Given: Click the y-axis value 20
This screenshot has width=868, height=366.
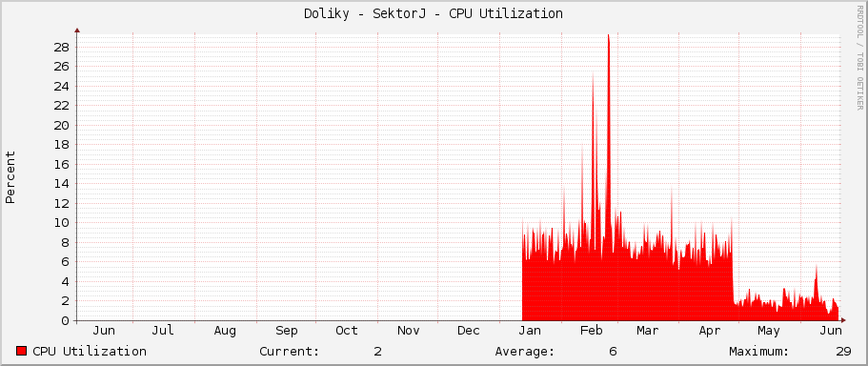Looking at the screenshot, I should (62, 125).
